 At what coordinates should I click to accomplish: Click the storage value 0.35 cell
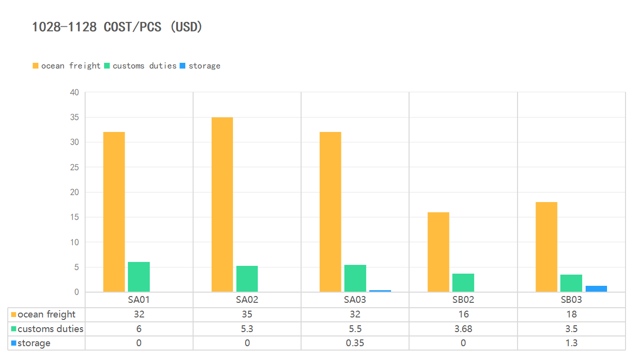[355, 343]
